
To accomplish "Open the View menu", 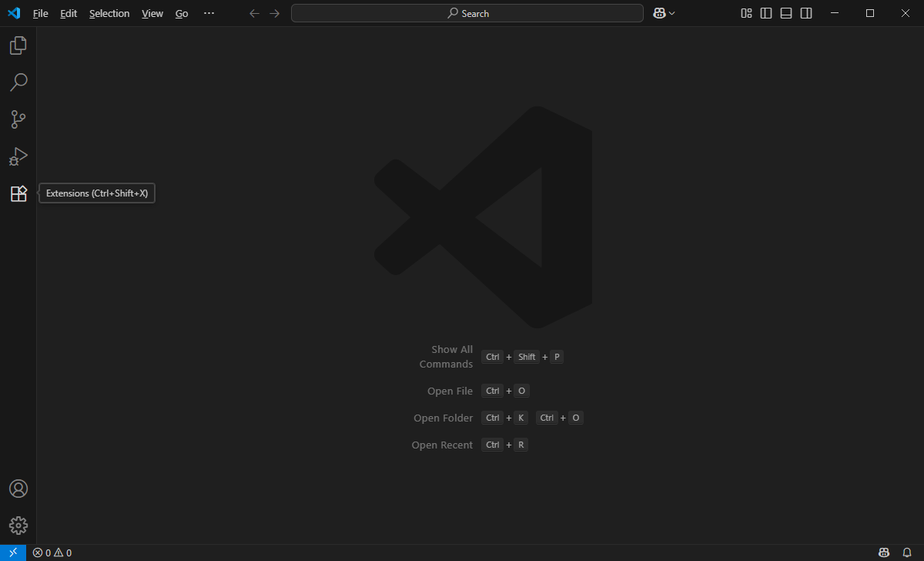I will click(152, 13).
